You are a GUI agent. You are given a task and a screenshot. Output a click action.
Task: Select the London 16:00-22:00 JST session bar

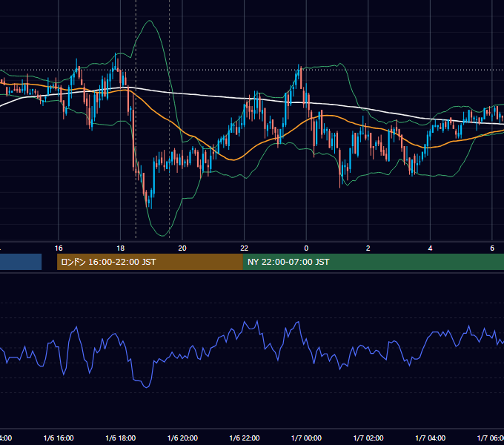click(150, 262)
